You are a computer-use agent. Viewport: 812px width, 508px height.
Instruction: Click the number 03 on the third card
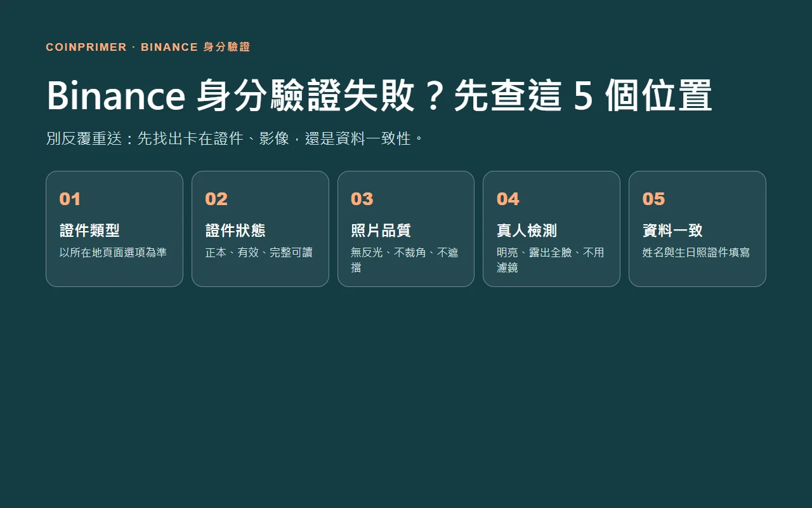tap(362, 199)
